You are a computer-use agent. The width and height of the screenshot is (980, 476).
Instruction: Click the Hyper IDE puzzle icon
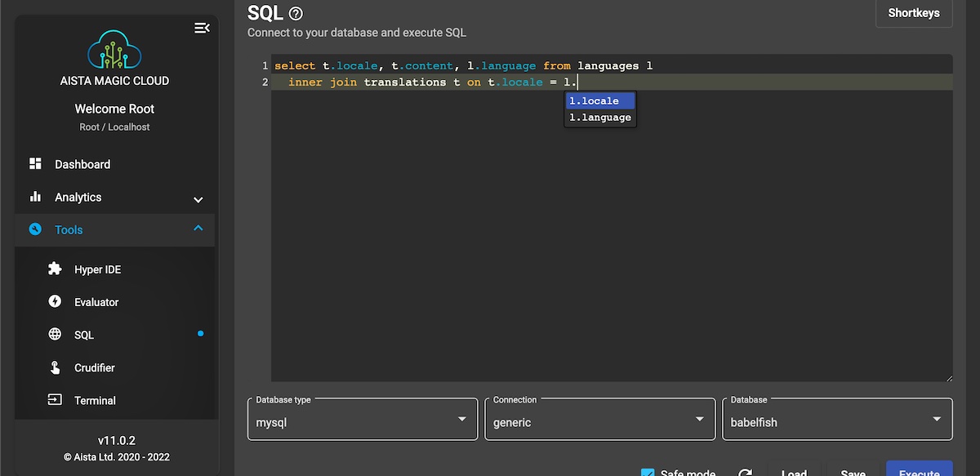click(x=55, y=269)
